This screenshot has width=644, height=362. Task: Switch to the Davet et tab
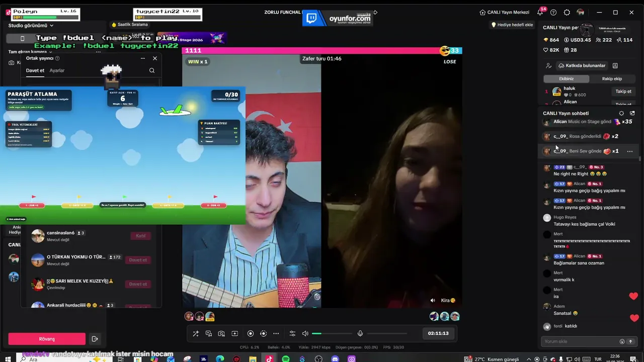point(35,70)
